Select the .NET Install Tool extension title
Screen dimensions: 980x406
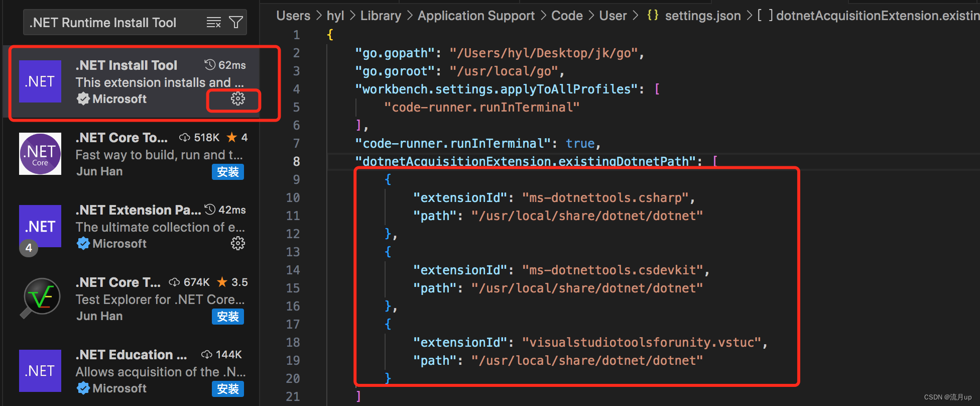127,65
